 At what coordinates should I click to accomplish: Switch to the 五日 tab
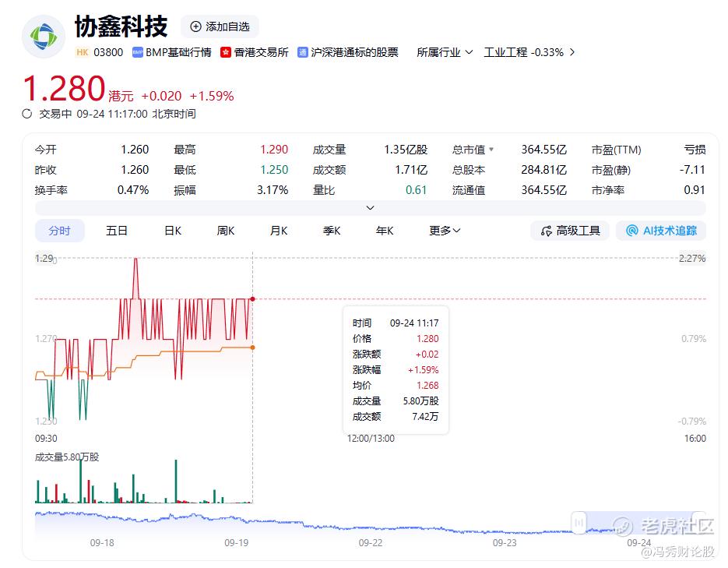[x=117, y=231]
